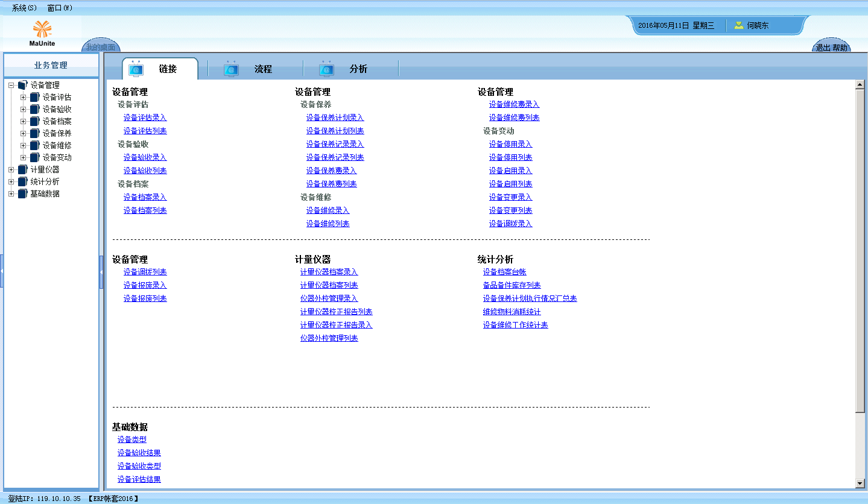Expand the 设备档案 tree node

click(x=24, y=122)
